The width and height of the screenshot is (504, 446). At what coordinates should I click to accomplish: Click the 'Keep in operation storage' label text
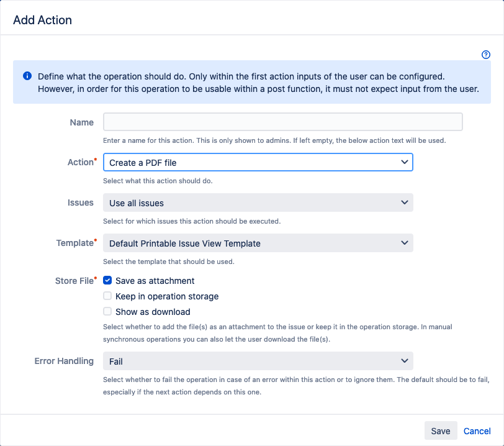pyautogui.click(x=167, y=296)
